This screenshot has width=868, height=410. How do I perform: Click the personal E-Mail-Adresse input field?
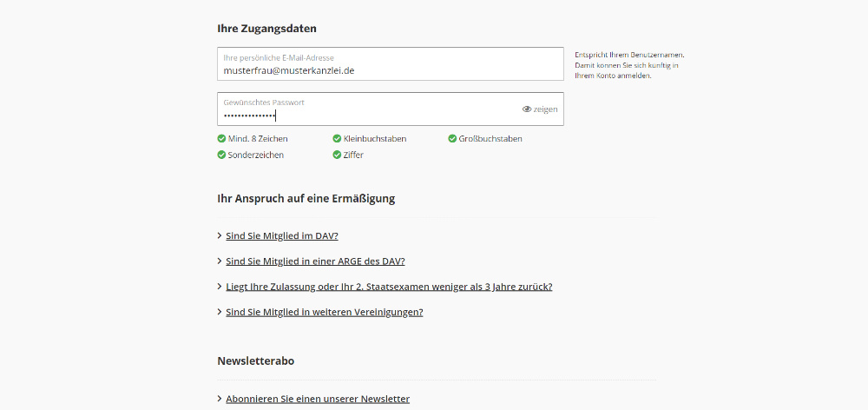[x=391, y=63]
